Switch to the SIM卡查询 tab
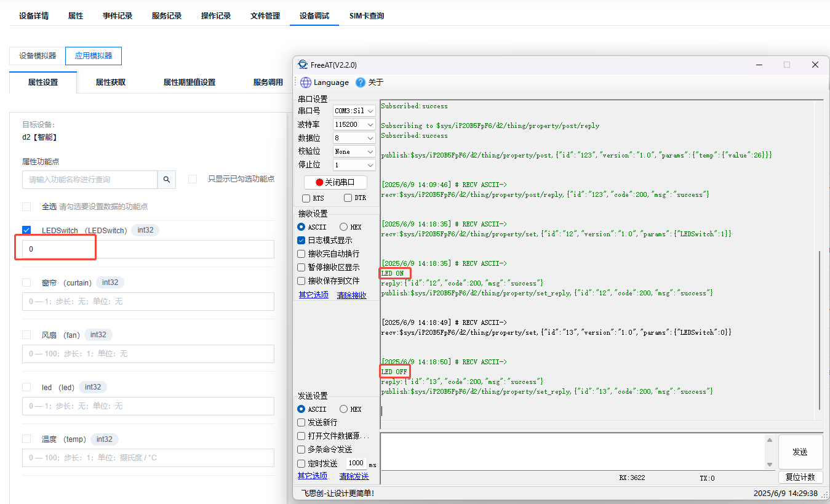 point(366,16)
